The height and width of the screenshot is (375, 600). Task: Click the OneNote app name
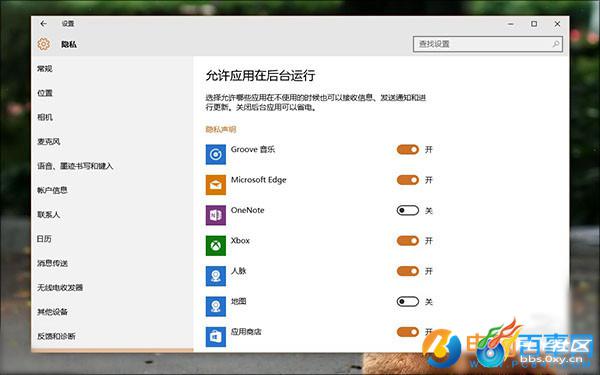point(248,210)
